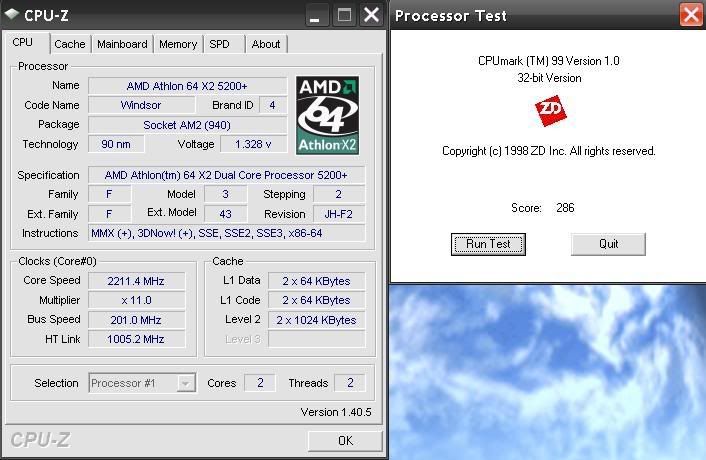Open the Cache tab
The image size is (706, 460).
click(x=70, y=44)
